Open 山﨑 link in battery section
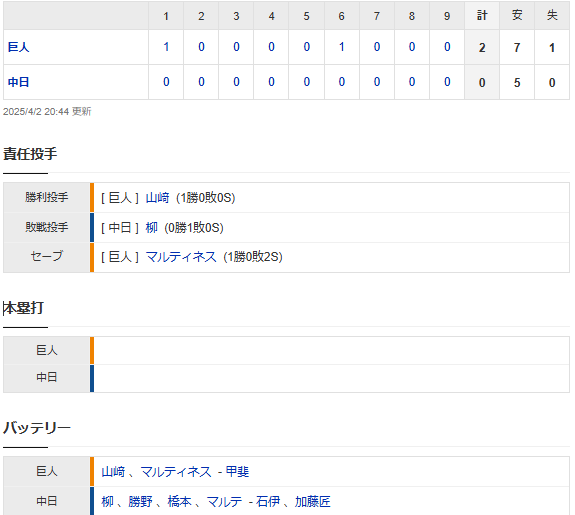The height and width of the screenshot is (515, 575). click(113, 472)
